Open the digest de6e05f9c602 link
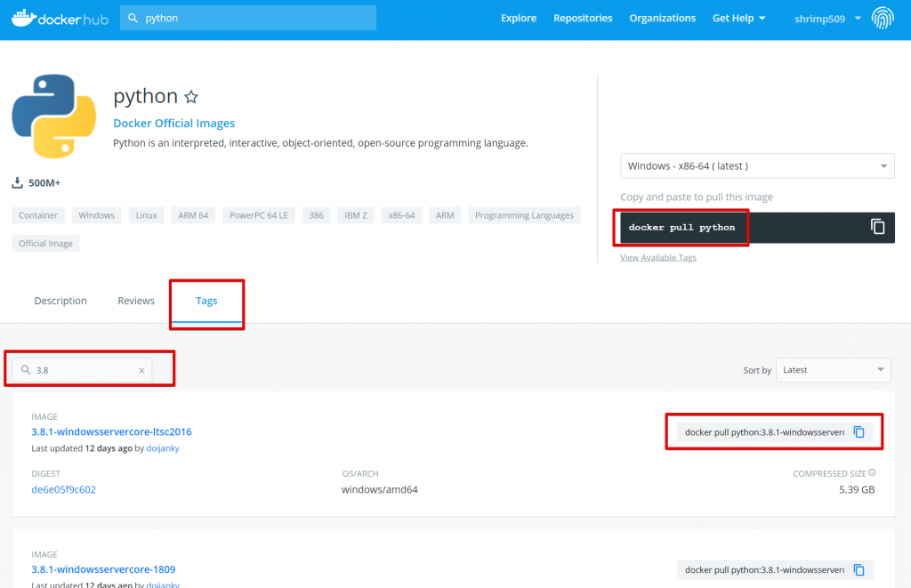Screen dimensions: 911x588 pos(63,489)
